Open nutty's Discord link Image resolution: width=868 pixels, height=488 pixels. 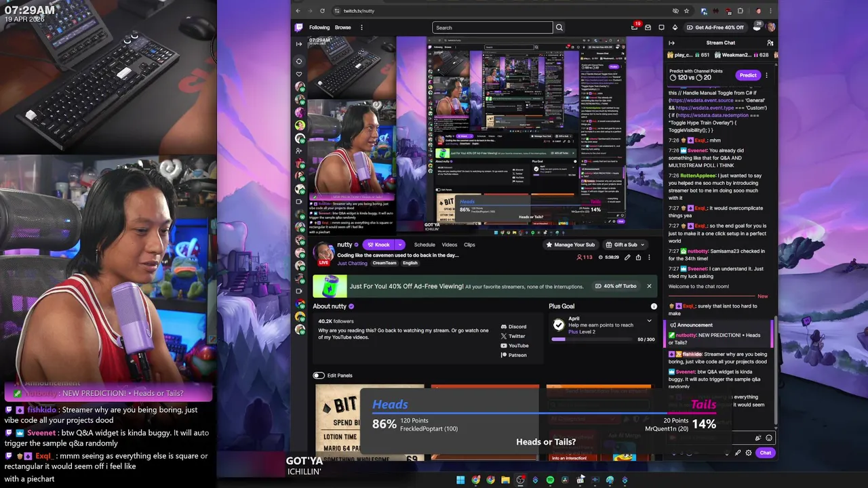tap(513, 327)
